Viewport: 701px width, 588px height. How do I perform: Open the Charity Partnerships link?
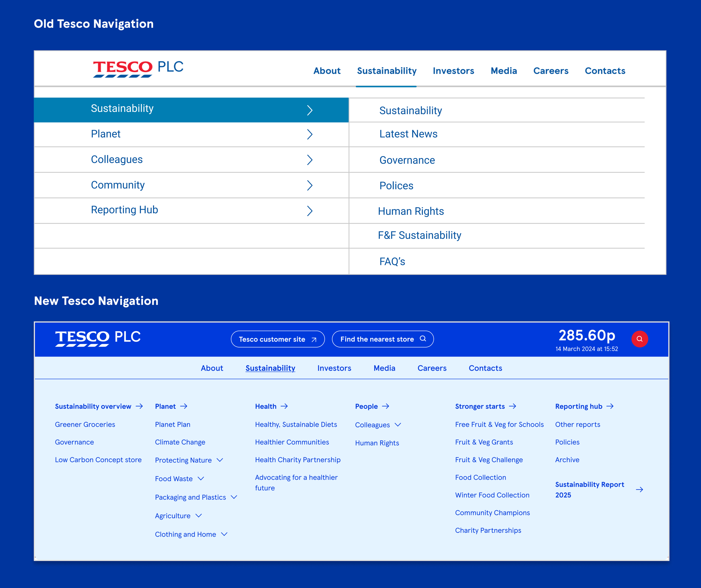[x=488, y=531]
